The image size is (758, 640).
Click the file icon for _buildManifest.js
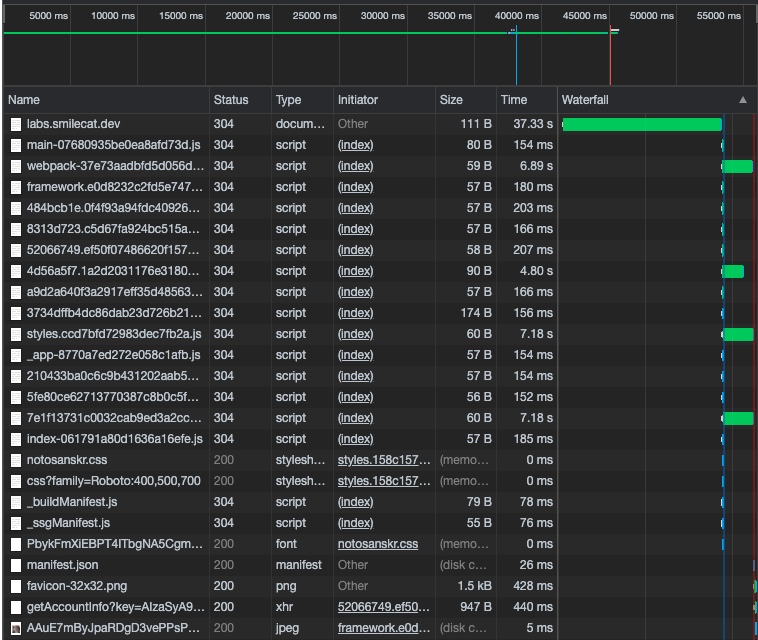(15, 502)
